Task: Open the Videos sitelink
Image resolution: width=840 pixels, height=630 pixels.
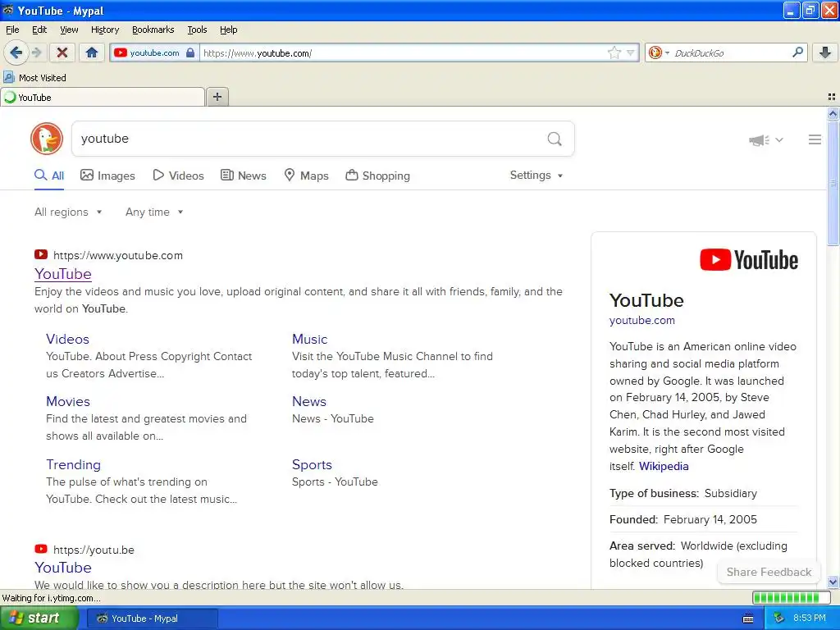Action: click(67, 339)
